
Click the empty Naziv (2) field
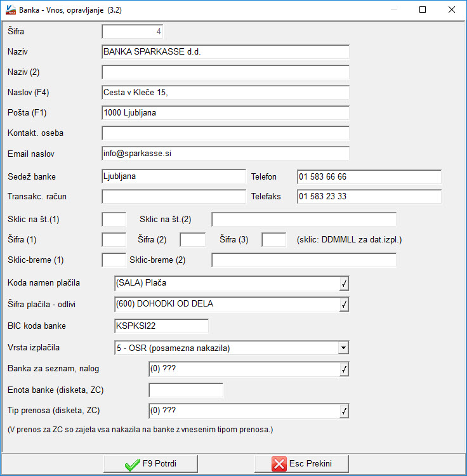(x=225, y=72)
